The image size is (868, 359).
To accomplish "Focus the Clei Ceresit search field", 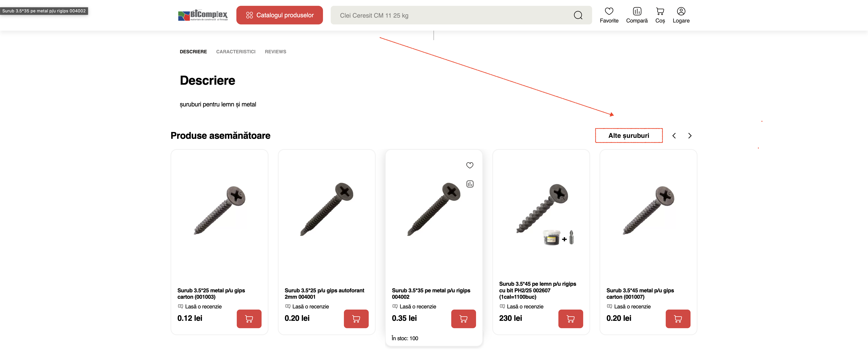I will 451,15.
